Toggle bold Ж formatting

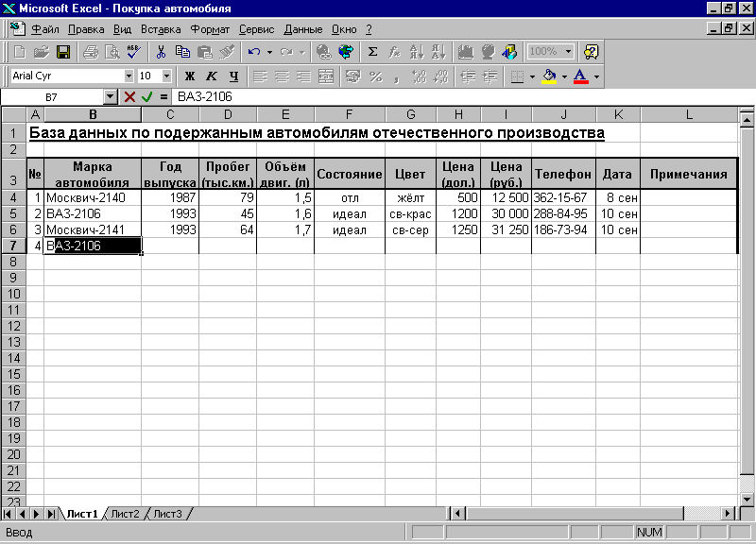point(190,76)
